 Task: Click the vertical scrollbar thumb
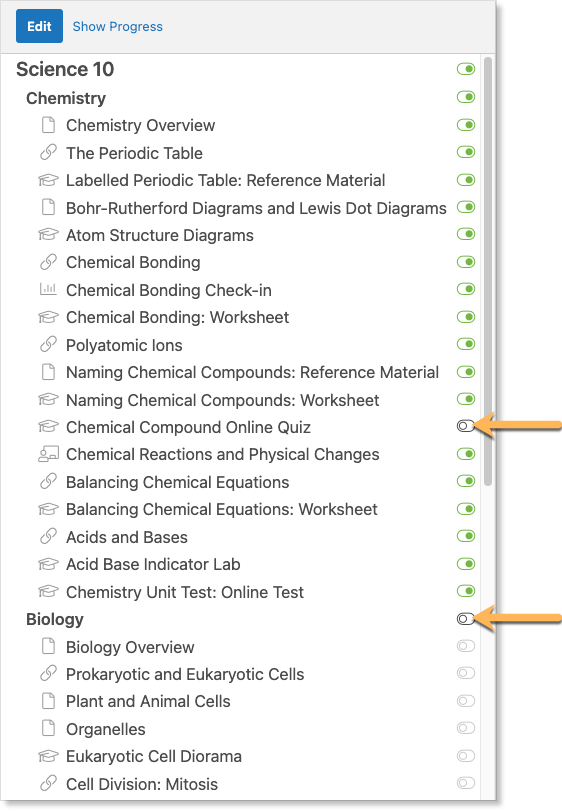pyautogui.click(x=488, y=272)
